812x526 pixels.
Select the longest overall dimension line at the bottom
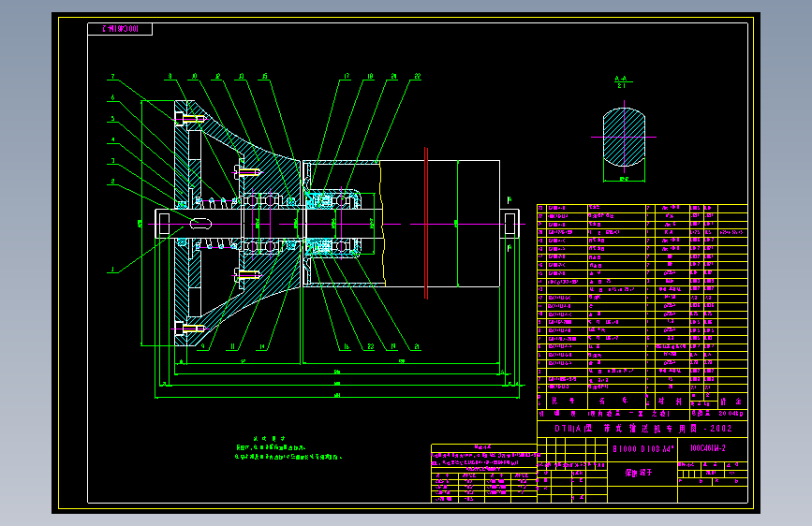pyautogui.click(x=337, y=398)
